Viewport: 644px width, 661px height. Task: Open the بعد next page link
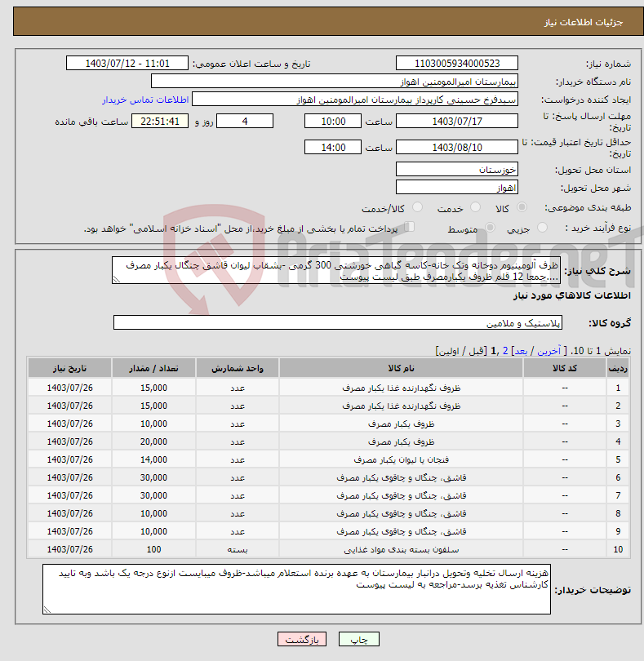[x=522, y=351]
